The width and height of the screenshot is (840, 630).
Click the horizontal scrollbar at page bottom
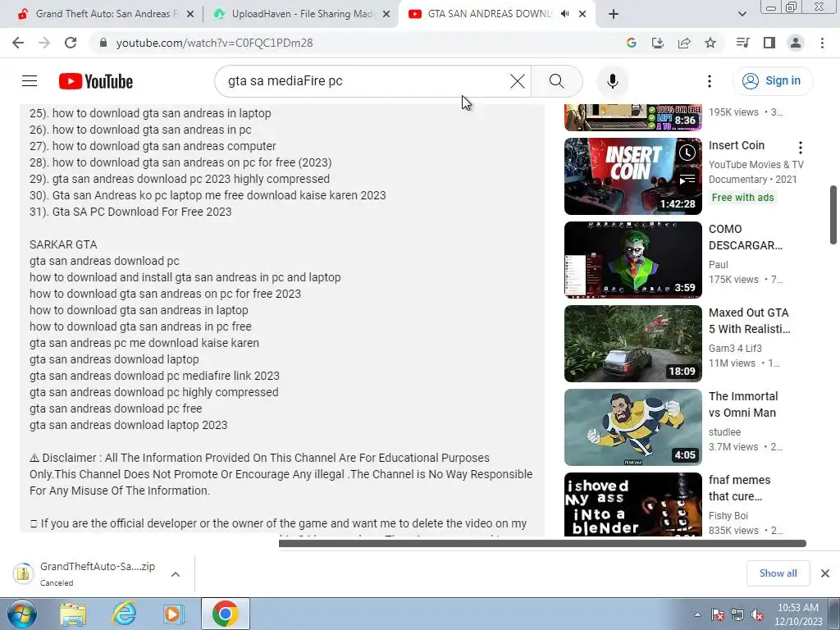point(542,543)
